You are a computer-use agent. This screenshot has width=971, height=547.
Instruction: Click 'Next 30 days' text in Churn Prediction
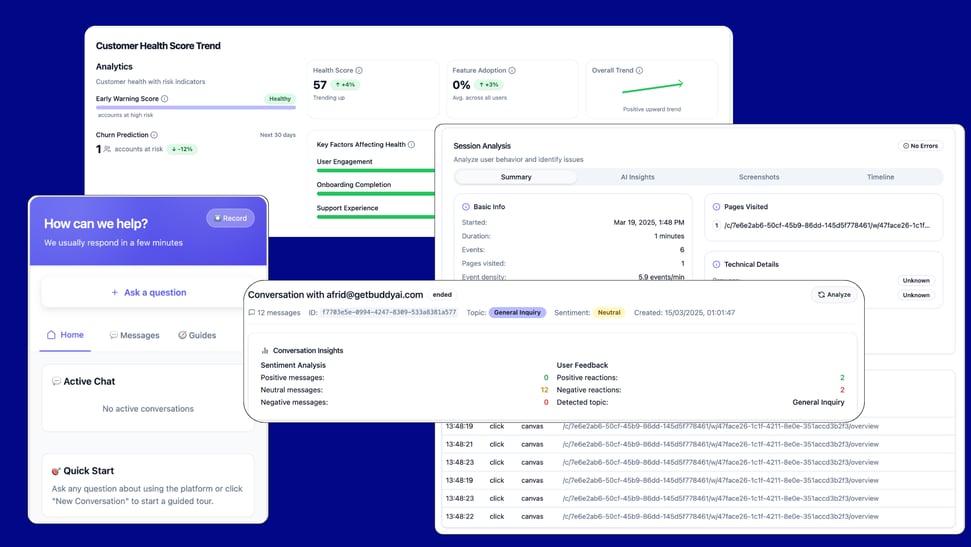coord(277,135)
